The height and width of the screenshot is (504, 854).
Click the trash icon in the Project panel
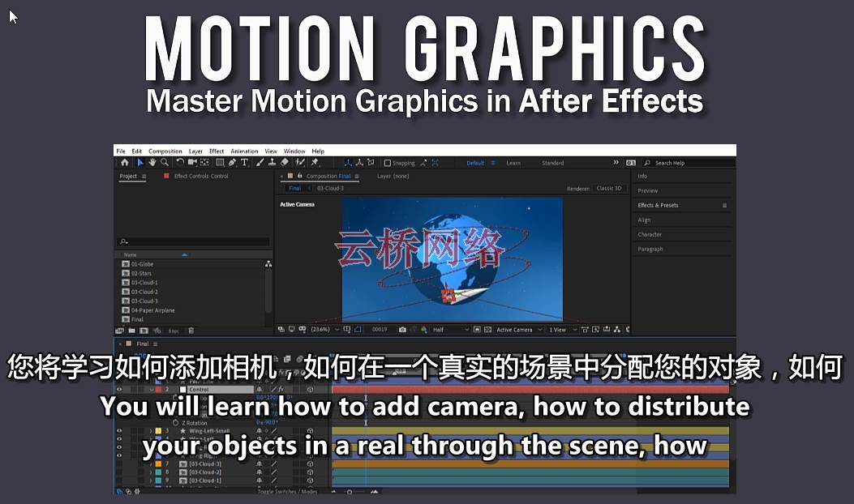pyautogui.click(x=191, y=331)
